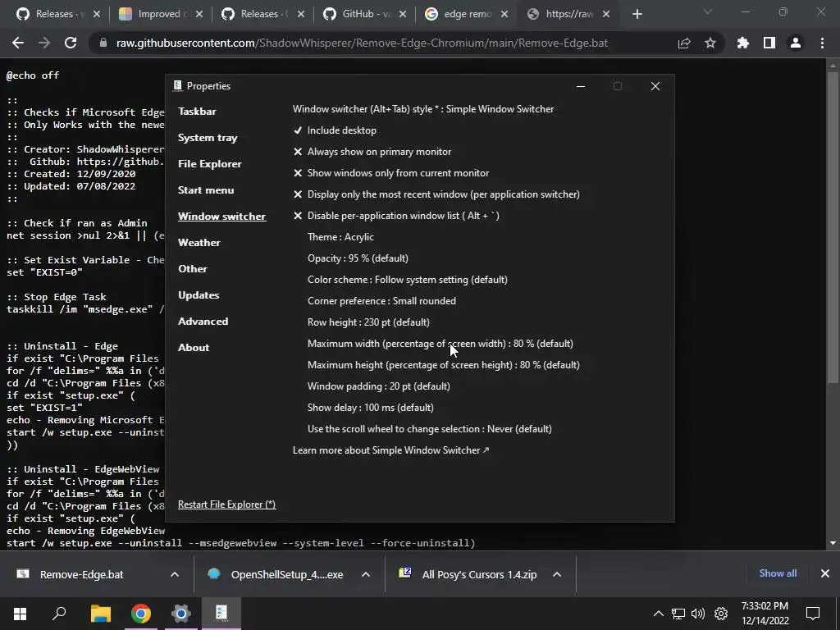Viewport: 840px width, 630px height.
Task: Toggle 'Show windows only from current monitor'
Action: 391,173
